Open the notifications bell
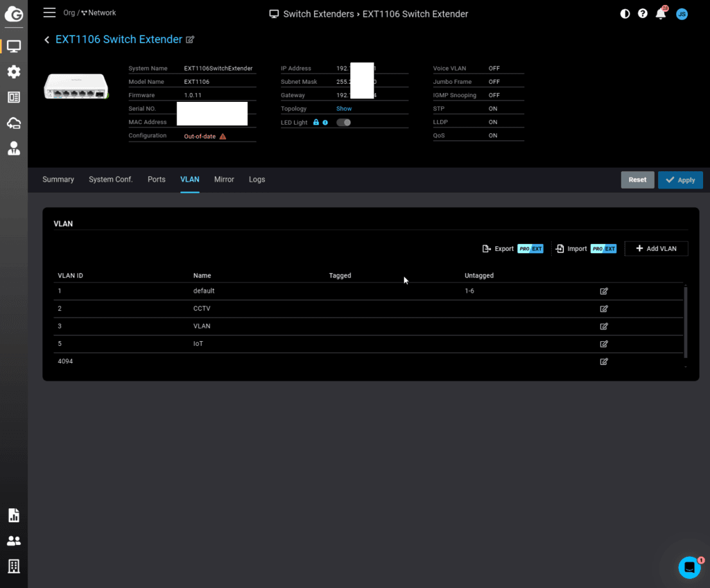 pos(661,14)
